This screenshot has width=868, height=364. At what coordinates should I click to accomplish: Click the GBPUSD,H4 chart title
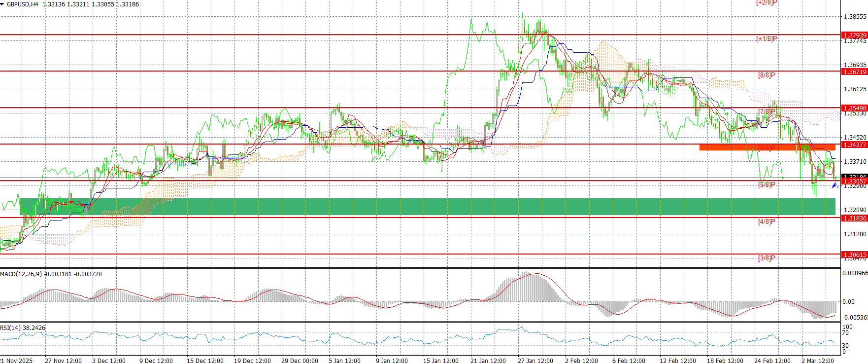[22, 4]
